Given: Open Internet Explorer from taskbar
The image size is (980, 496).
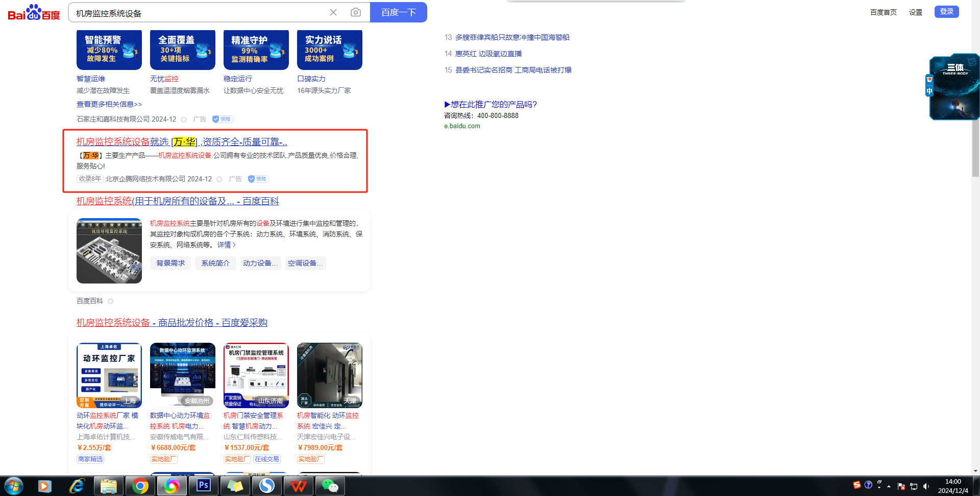Looking at the screenshot, I should (77, 486).
